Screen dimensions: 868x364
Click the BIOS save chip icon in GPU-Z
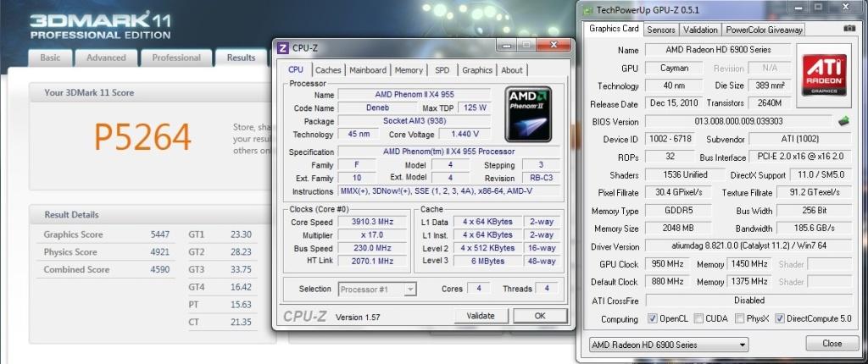click(843, 120)
